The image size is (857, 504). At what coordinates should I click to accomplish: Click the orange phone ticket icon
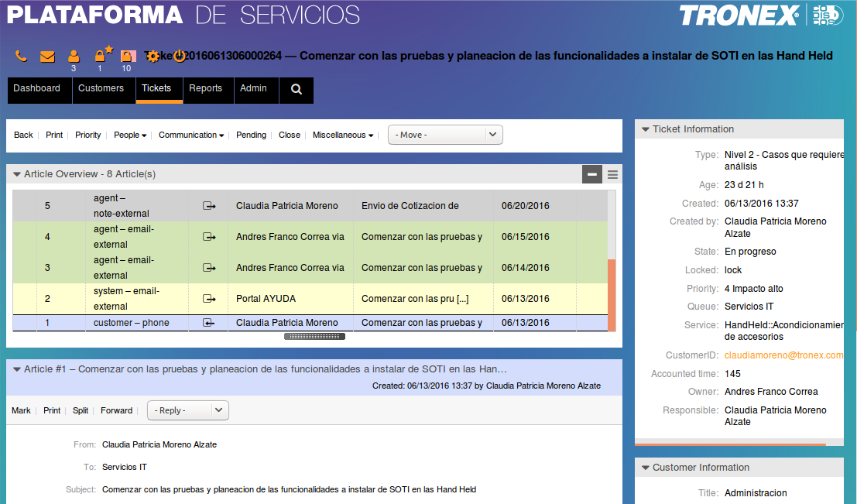pos(22,56)
